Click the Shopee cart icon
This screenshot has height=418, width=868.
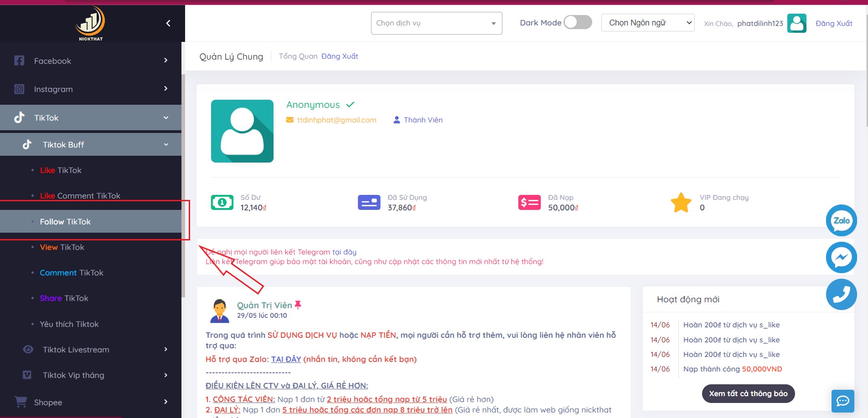click(x=21, y=402)
